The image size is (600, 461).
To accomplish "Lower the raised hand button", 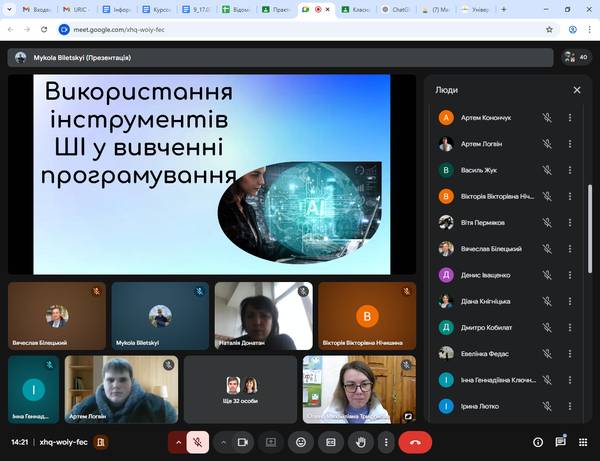I will [x=360, y=441].
